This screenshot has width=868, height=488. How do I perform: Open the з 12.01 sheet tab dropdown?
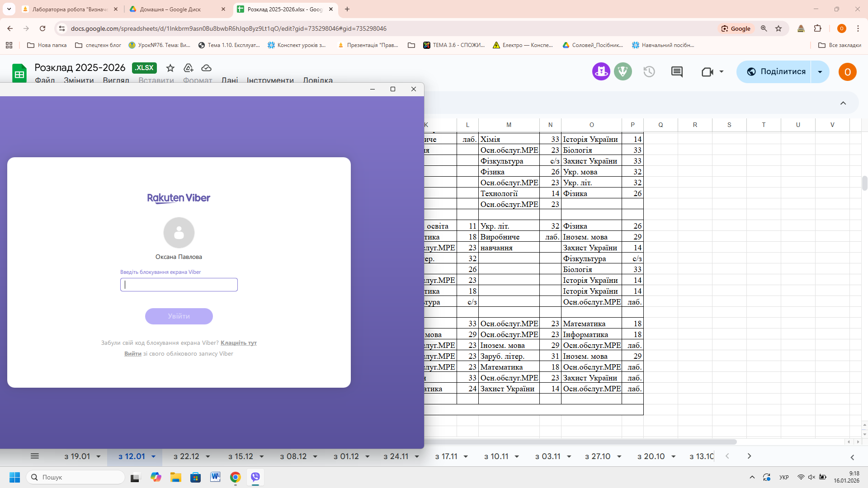pos(153,457)
